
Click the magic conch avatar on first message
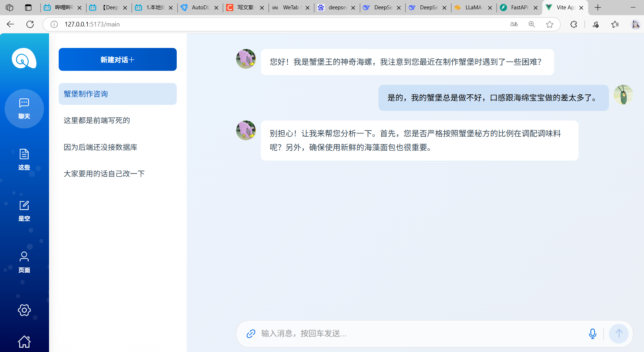(246, 59)
